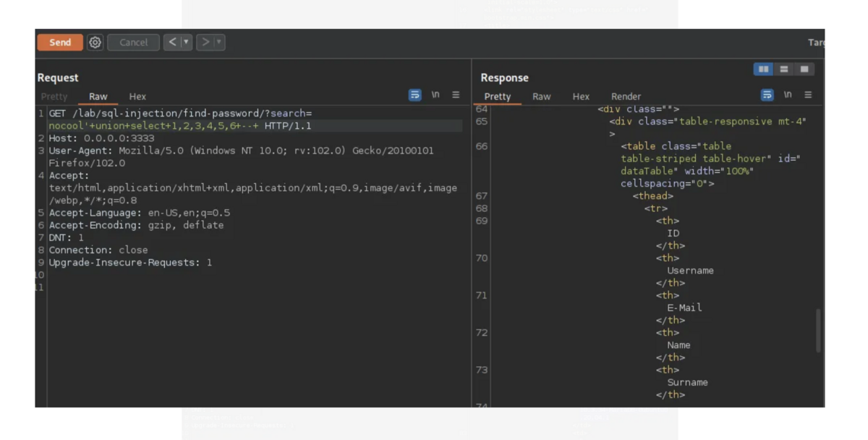Screen dimensions: 868x440
Task: Switch Request view to Pretty tab
Action: click(x=54, y=96)
